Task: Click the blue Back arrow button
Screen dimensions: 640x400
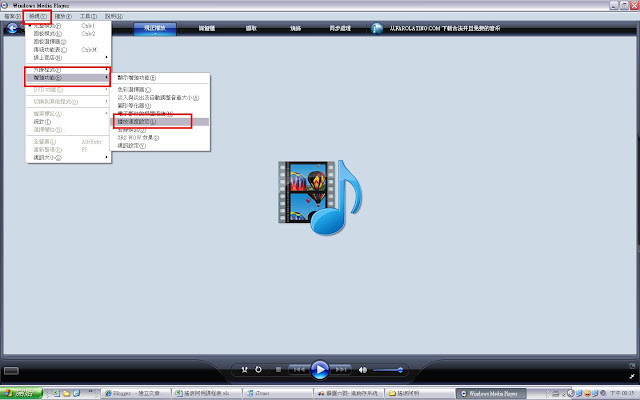Action: tap(12, 28)
